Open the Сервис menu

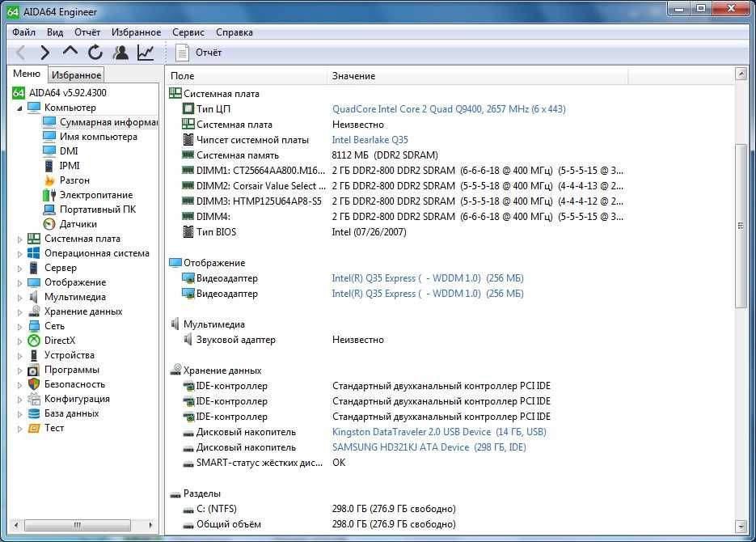188,32
